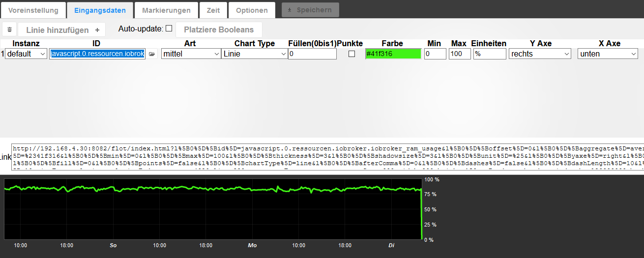Screen dimensions: 644x258
Task: Click the Min value field
Action: 435,54
